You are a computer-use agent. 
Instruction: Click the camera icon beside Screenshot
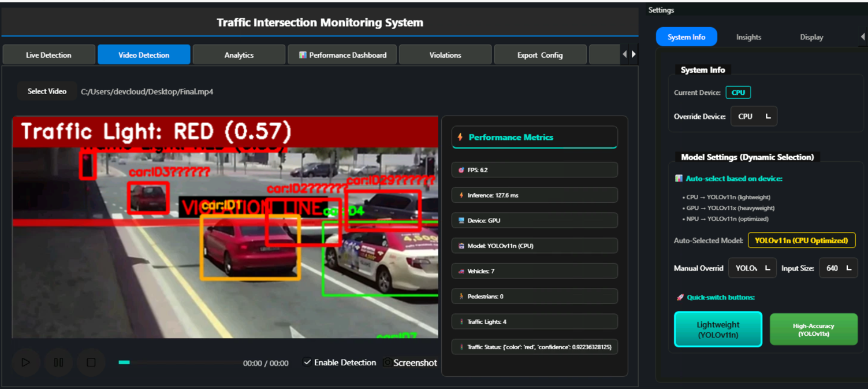click(x=388, y=362)
